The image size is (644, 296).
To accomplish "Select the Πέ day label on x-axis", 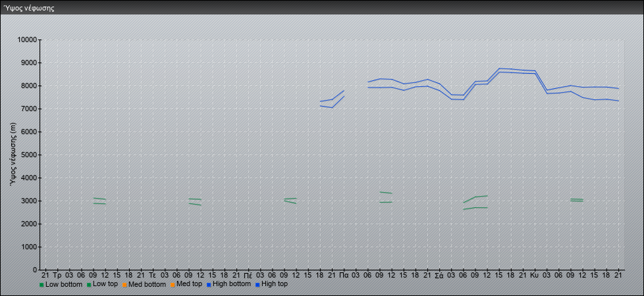I will [x=248, y=274].
